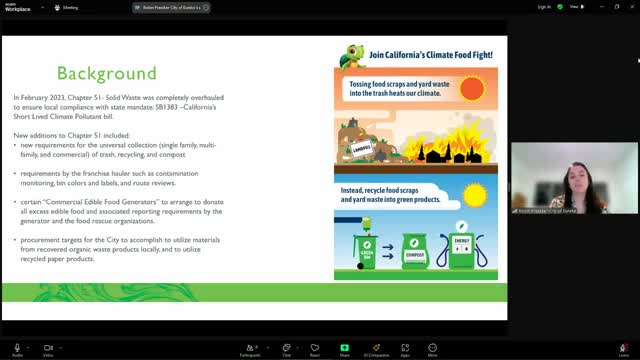The image size is (640, 360).
Task: Click the 'In February 2023, Chapter 51' paragraph
Action: coord(119,107)
